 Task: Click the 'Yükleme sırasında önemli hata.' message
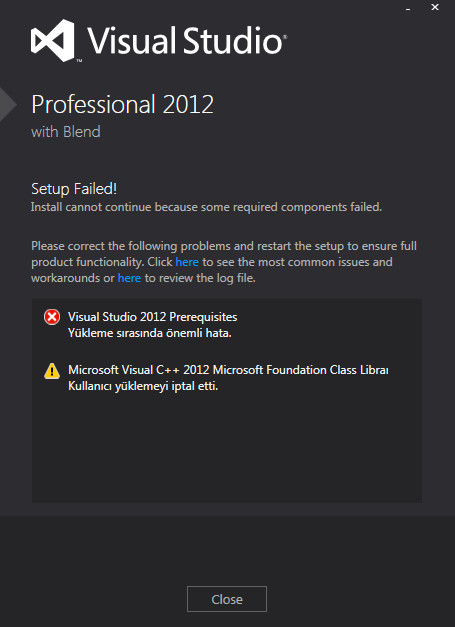pyautogui.click(x=150, y=333)
